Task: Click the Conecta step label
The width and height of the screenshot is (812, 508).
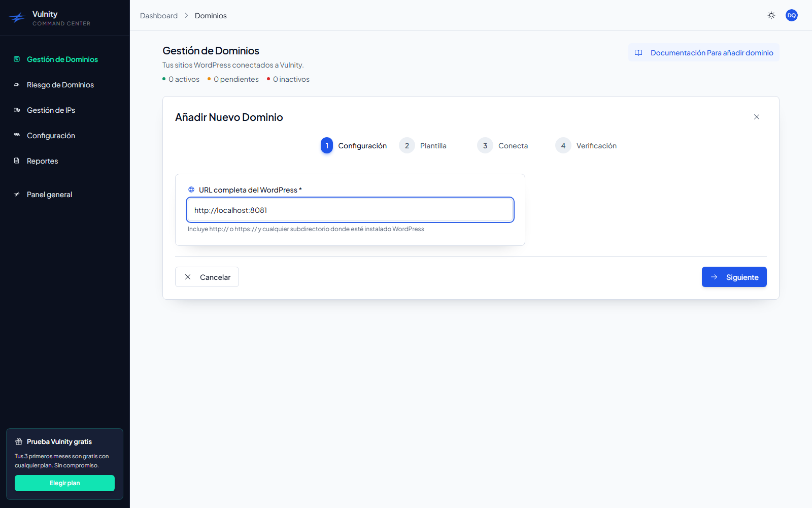Action: [513, 146]
